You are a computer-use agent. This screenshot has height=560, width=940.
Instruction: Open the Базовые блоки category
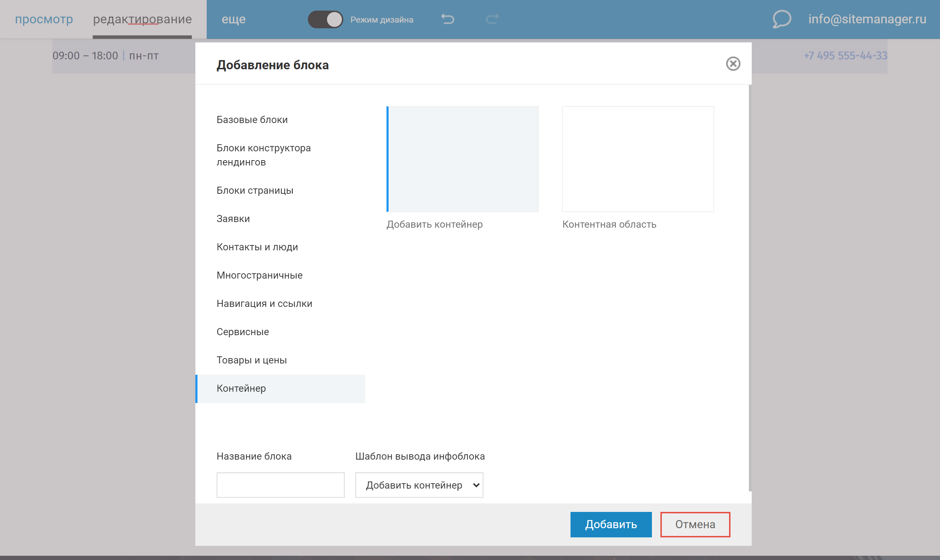(x=252, y=119)
